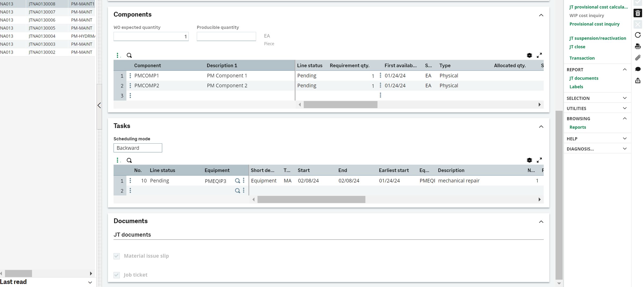Open attachments with the paperclip icon

(x=638, y=57)
